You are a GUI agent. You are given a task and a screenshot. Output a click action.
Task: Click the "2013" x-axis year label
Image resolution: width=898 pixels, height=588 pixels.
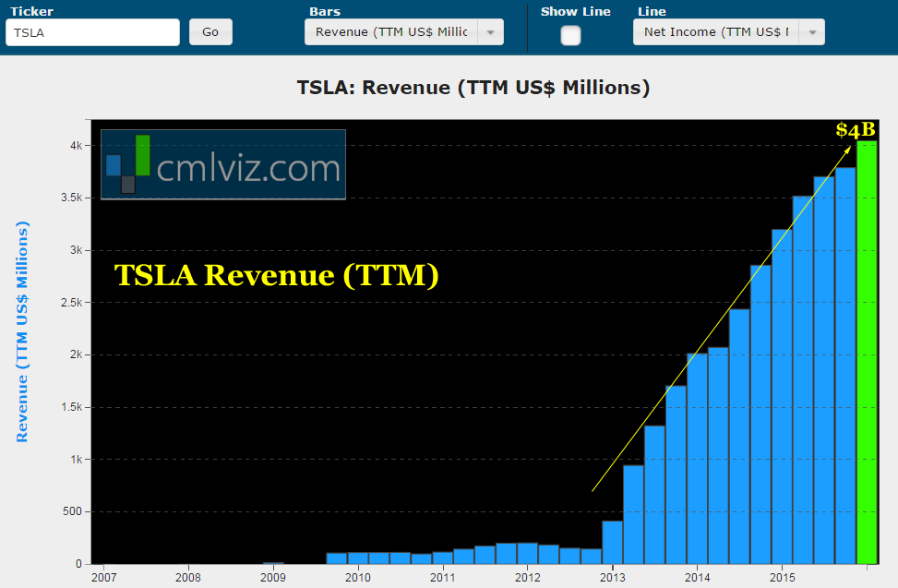point(612,578)
